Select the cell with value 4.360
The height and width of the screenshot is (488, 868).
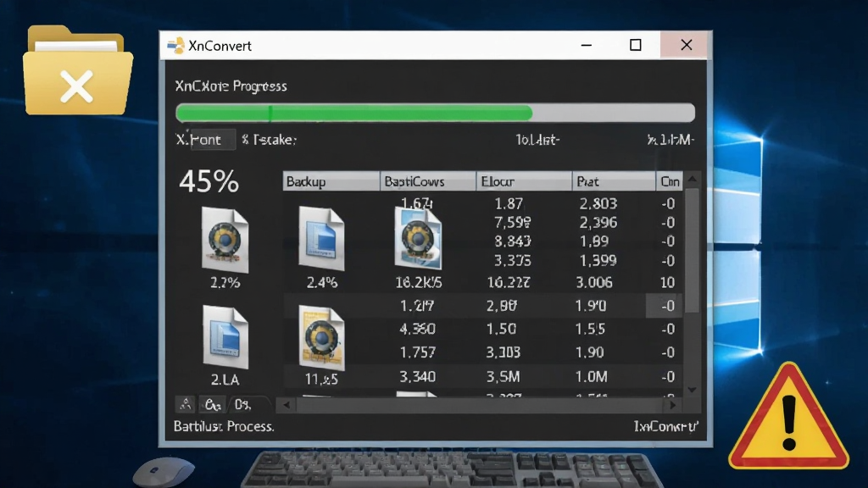[x=417, y=329]
